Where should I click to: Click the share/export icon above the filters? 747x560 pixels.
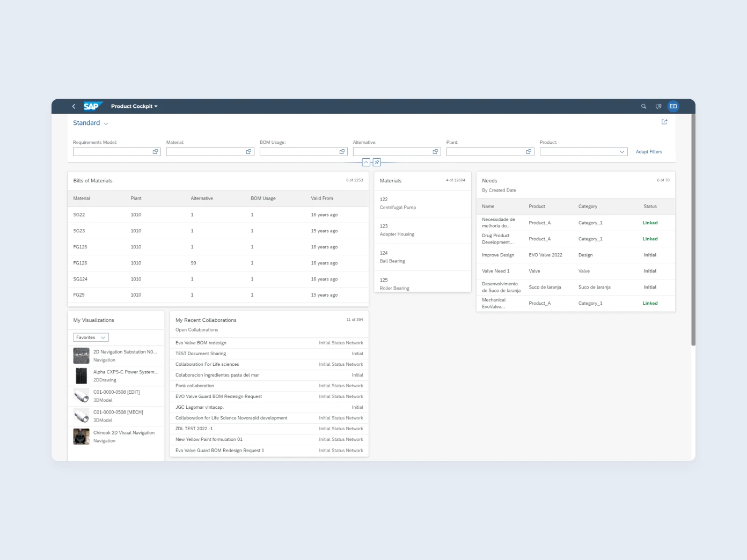[664, 122]
